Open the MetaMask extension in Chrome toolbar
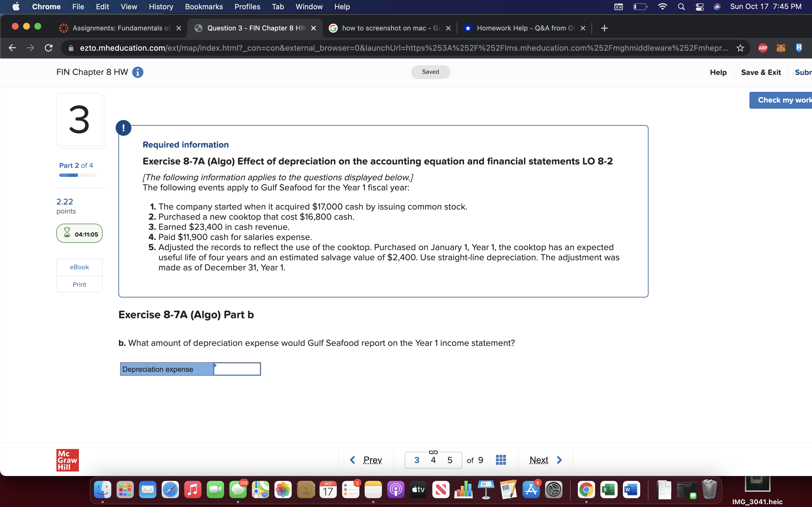 [x=781, y=48]
